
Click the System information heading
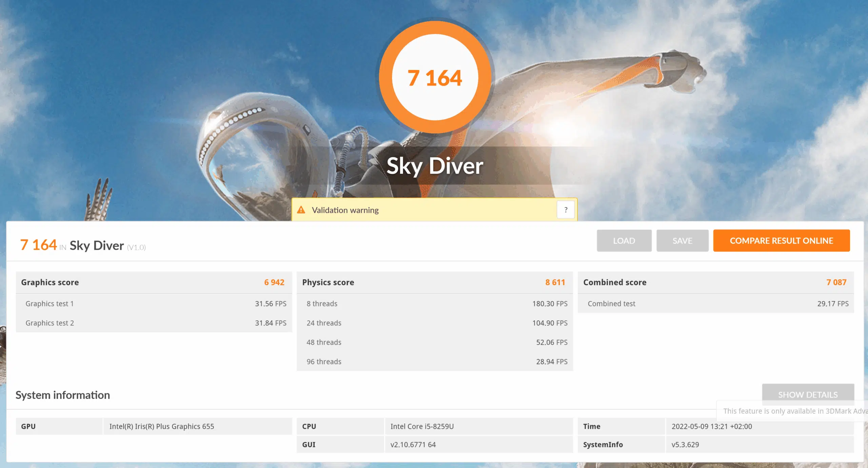[63, 395]
